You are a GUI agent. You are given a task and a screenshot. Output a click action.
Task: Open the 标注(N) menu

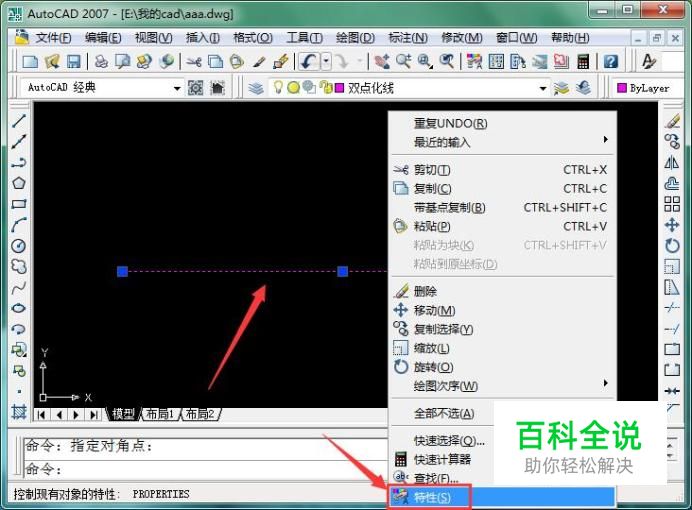tap(408, 38)
